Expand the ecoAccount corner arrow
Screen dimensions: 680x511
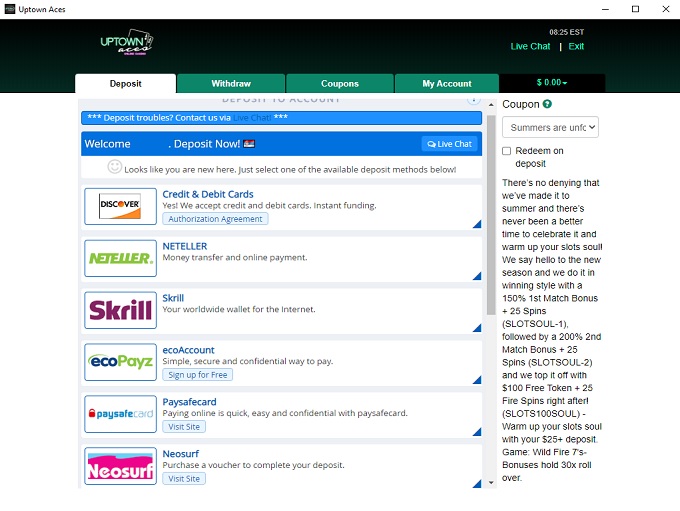click(x=477, y=380)
